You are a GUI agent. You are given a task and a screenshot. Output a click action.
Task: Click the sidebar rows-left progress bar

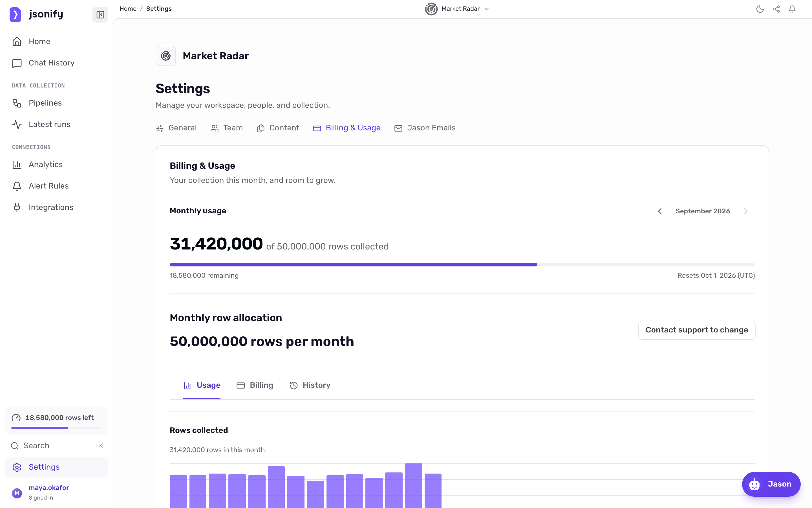56,428
